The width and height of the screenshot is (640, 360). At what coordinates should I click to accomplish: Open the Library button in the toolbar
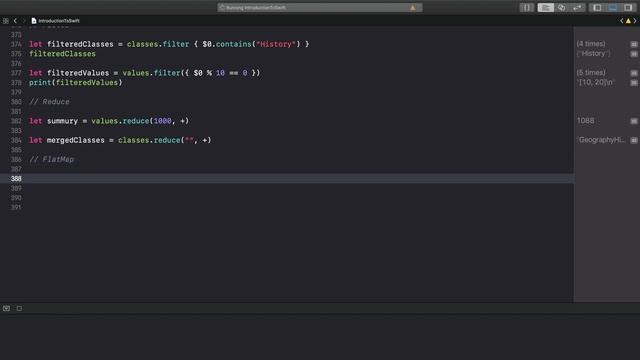(527, 7)
